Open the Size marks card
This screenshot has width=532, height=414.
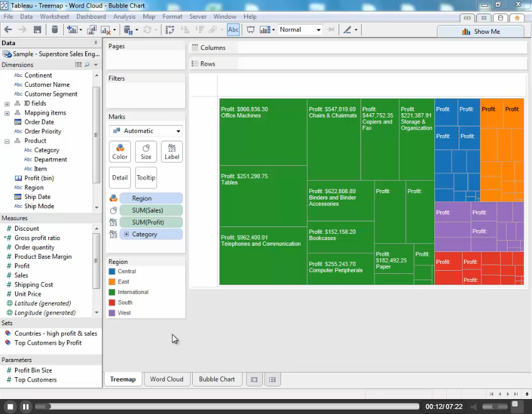(146, 151)
